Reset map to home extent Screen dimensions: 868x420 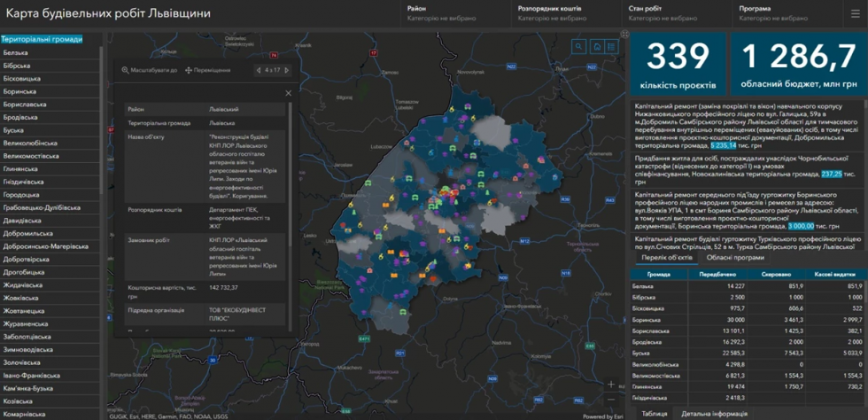[x=596, y=47]
